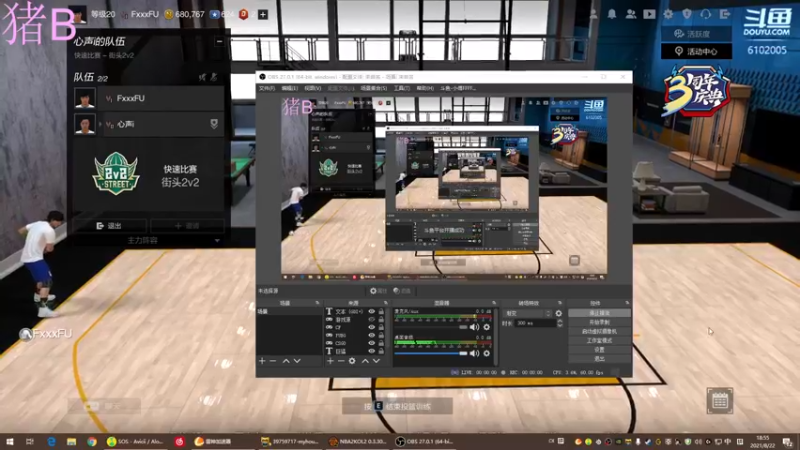Image resolution: width=800 pixels, height=450 pixels.
Task: Click 开始录制 button in OBS controls
Action: coord(599,322)
